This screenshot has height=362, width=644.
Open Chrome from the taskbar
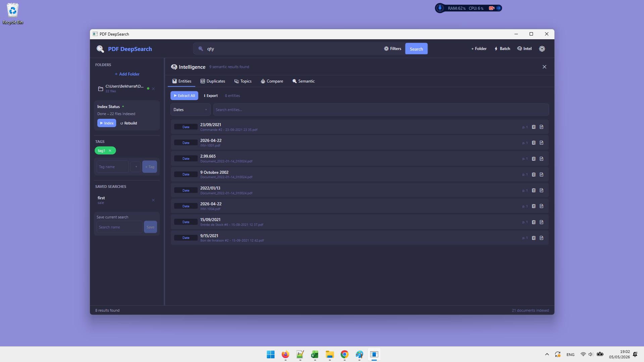(x=344, y=354)
